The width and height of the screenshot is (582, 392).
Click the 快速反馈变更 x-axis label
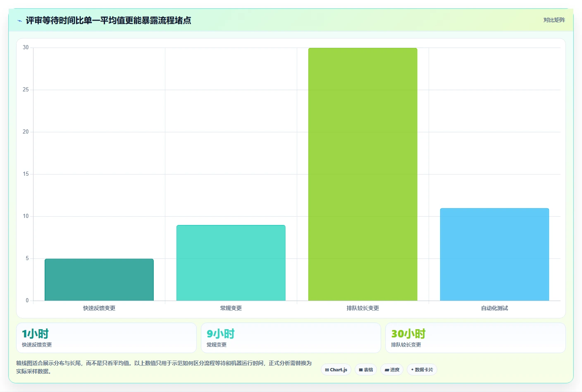[99, 308]
